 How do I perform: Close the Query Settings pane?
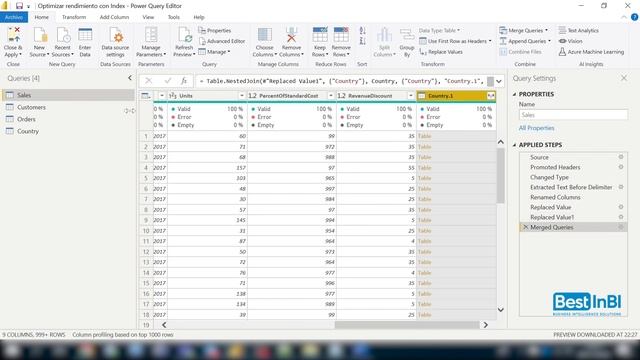pyautogui.click(x=624, y=78)
